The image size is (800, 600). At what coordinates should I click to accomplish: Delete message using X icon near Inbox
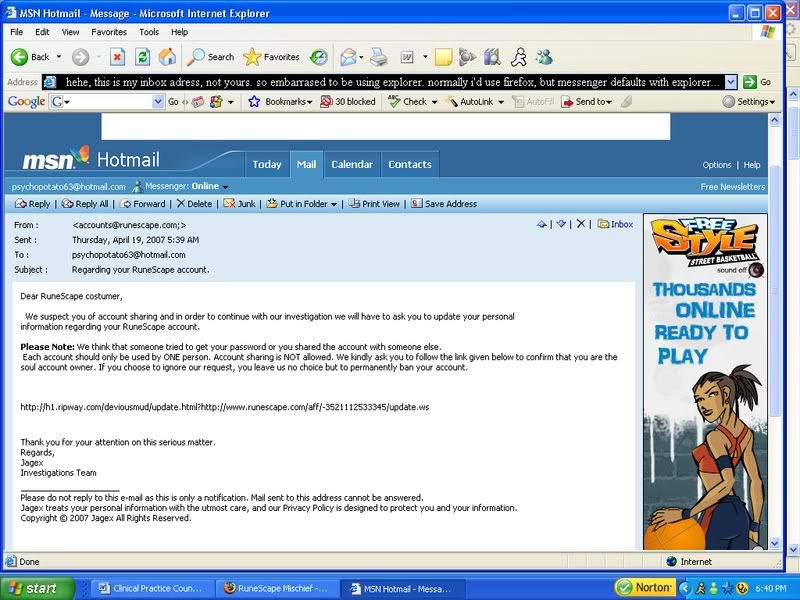pyautogui.click(x=581, y=224)
